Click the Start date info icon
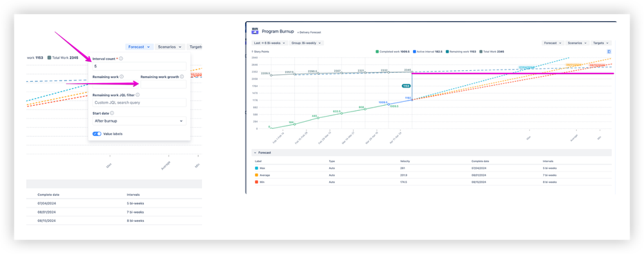Screen dimensions: 644x254 click(x=112, y=113)
